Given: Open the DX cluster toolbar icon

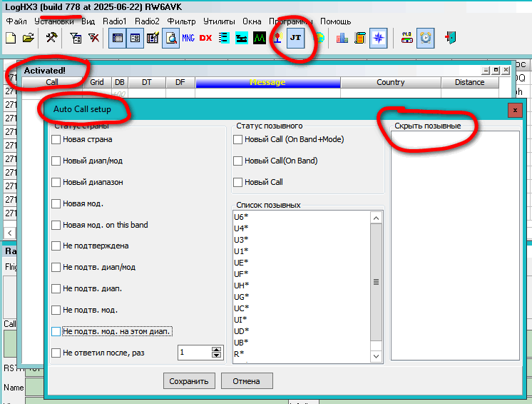Looking at the screenshot, I should click(206, 38).
